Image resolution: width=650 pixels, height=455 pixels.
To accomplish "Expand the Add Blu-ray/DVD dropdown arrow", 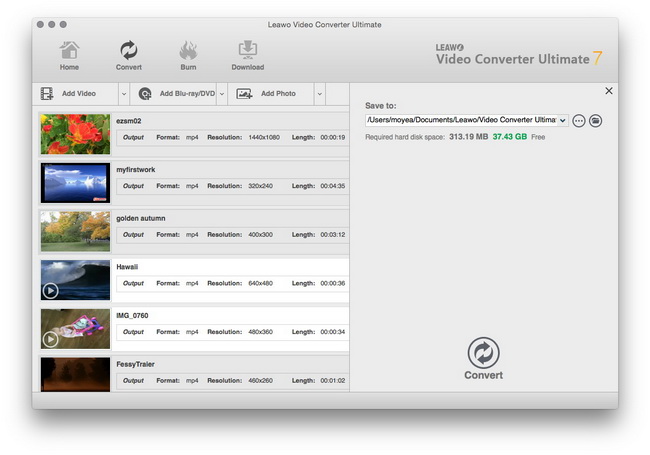I will [222, 94].
